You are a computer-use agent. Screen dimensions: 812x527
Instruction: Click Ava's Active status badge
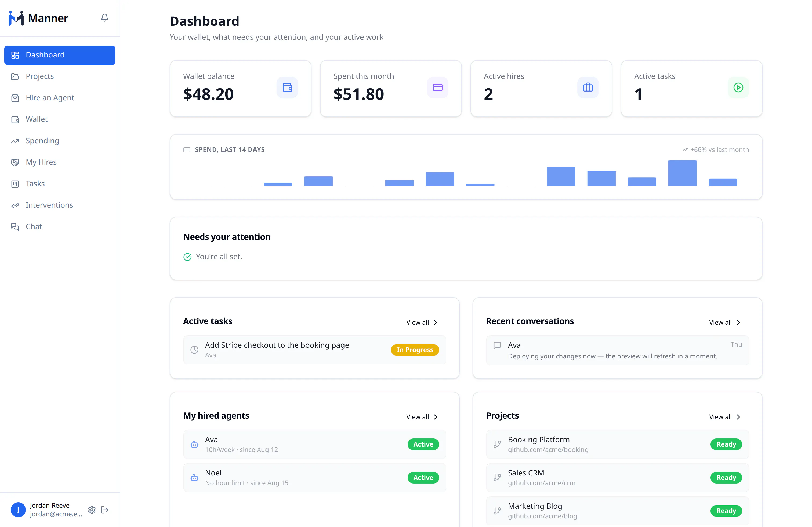[x=423, y=444]
